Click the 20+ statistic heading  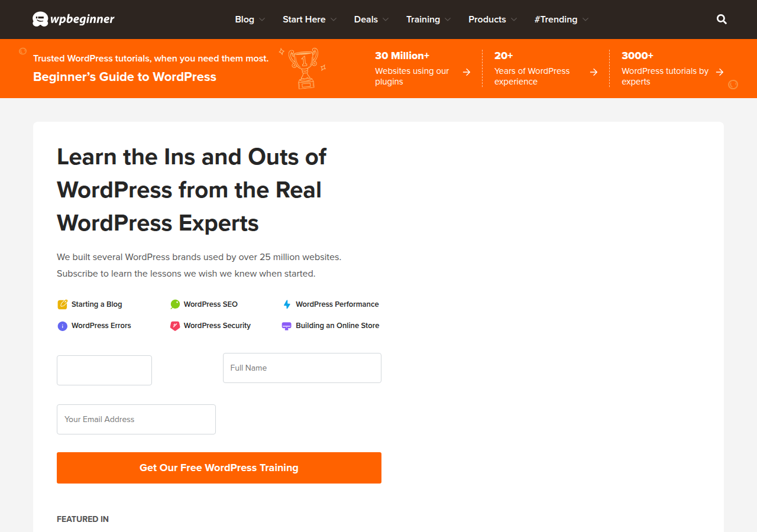click(504, 56)
